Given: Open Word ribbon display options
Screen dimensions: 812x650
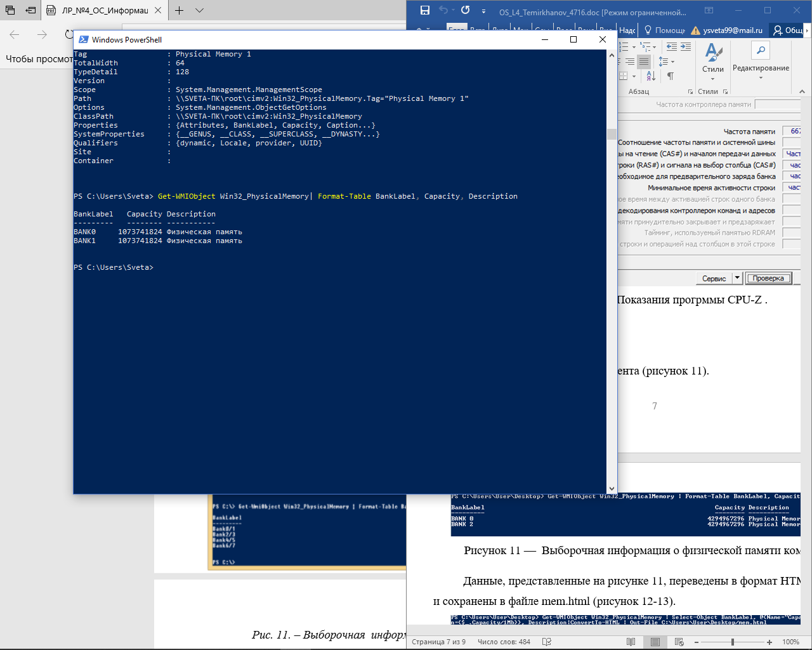Looking at the screenshot, I should click(x=709, y=10).
